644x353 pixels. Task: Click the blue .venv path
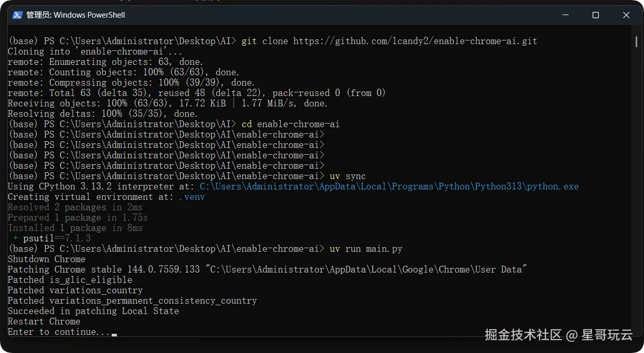[x=192, y=197]
